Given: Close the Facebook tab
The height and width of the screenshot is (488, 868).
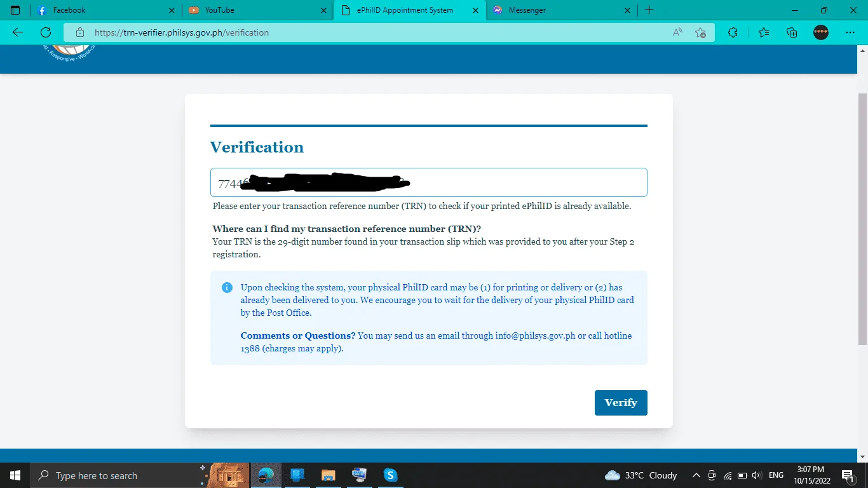Looking at the screenshot, I should [172, 10].
